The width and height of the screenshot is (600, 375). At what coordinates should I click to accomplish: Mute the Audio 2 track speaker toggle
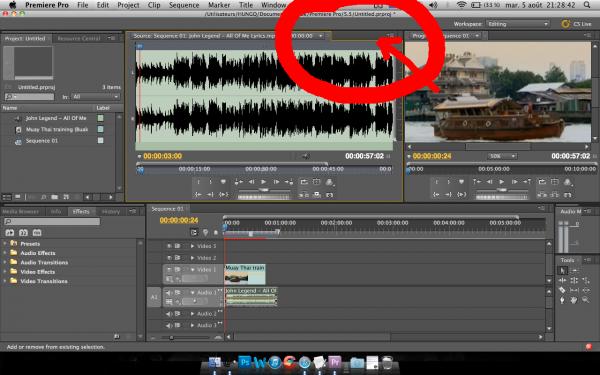(169, 314)
